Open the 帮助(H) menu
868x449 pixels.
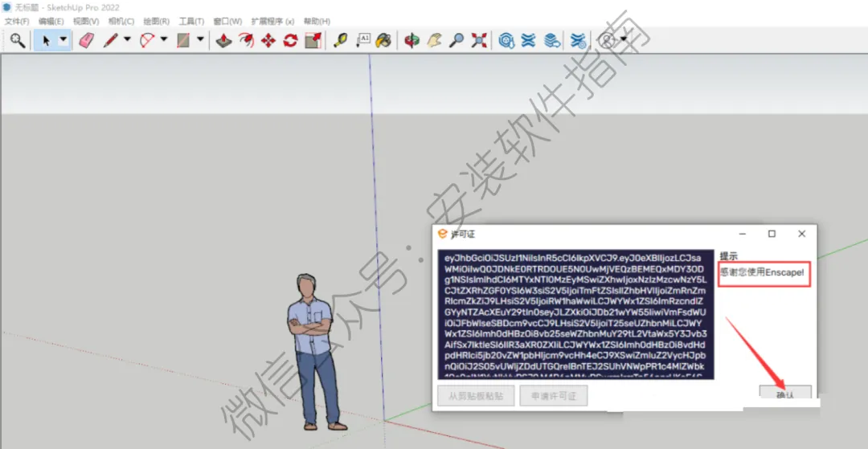tap(317, 21)
